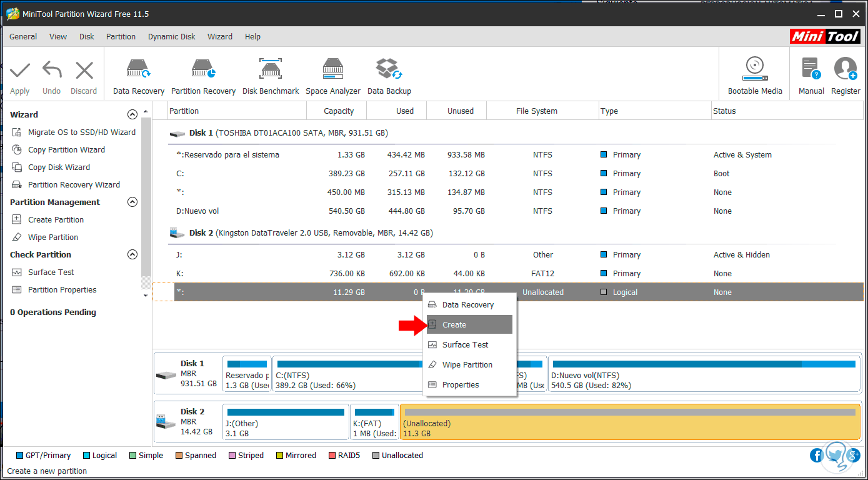Open the Help menu
Screen dimensions: 868x480
(x=253, y=37)
